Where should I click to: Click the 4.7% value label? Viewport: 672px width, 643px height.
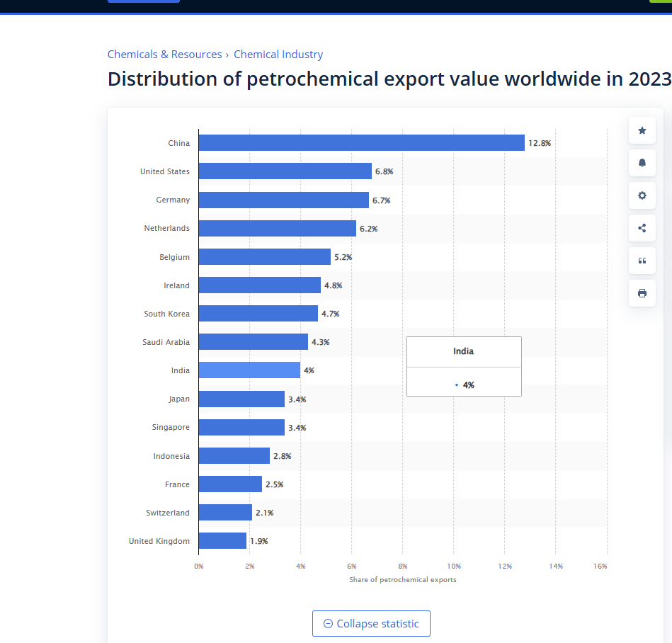click(331, 314)
